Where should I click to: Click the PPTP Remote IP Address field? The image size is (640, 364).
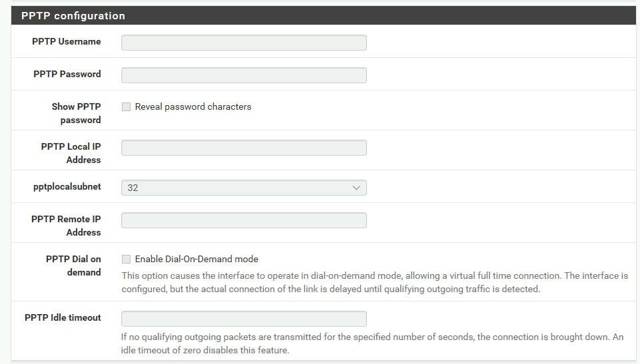tap(244, 220)
